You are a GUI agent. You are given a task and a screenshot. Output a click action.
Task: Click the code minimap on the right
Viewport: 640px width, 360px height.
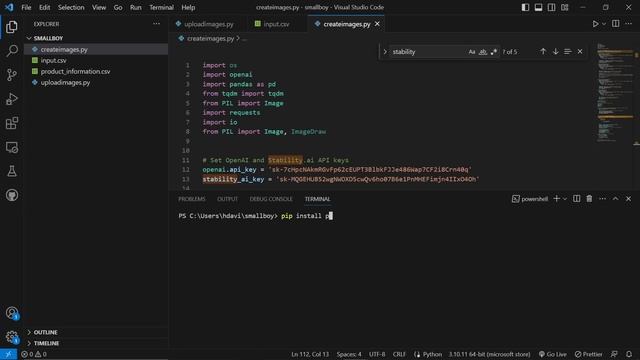coord(615,92)
